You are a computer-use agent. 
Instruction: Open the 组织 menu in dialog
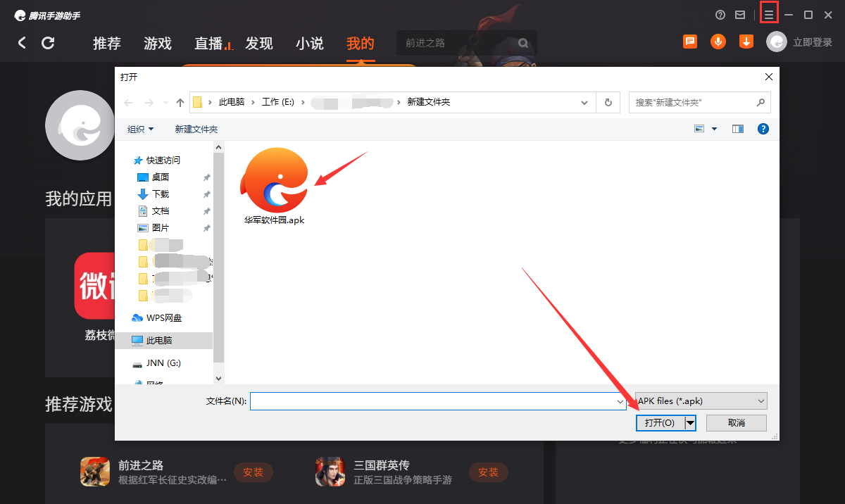click(x=140, y=129)
